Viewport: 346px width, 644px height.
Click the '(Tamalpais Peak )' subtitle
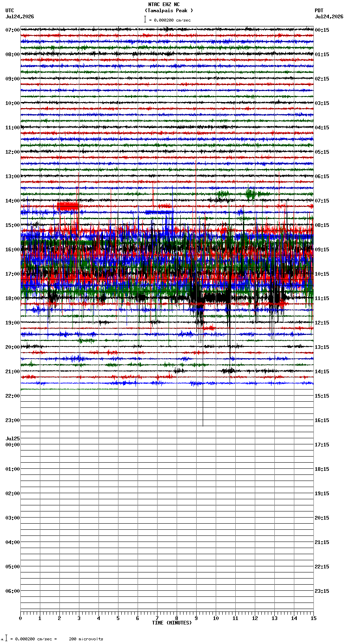click(x=169, y=11)
